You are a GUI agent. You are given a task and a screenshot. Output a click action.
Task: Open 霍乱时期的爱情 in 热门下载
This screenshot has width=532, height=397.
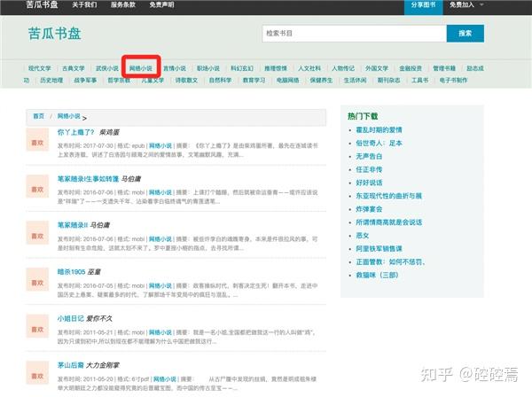(x=379, y=130)
